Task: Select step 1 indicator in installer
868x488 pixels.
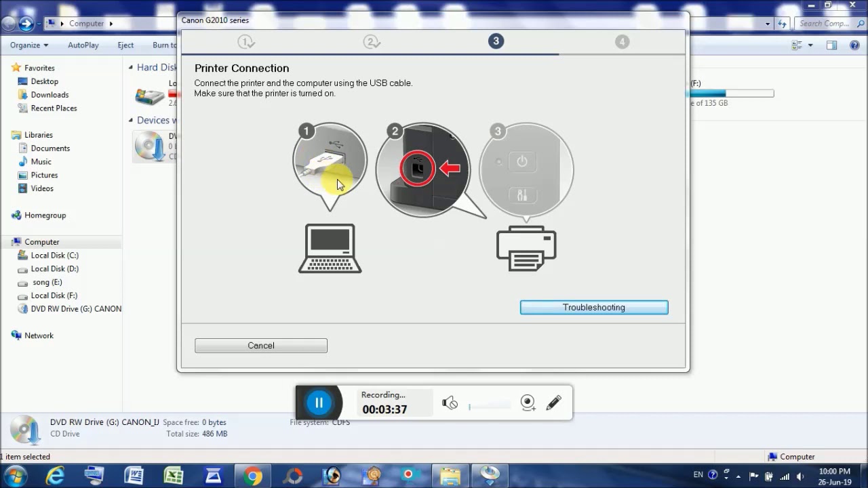Action: click(x=246, y=42)
